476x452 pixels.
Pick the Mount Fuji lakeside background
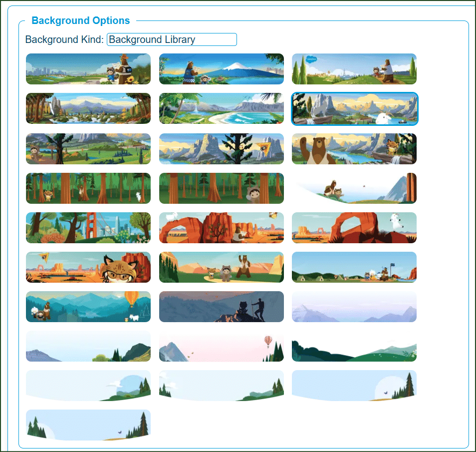pos(221,68)
